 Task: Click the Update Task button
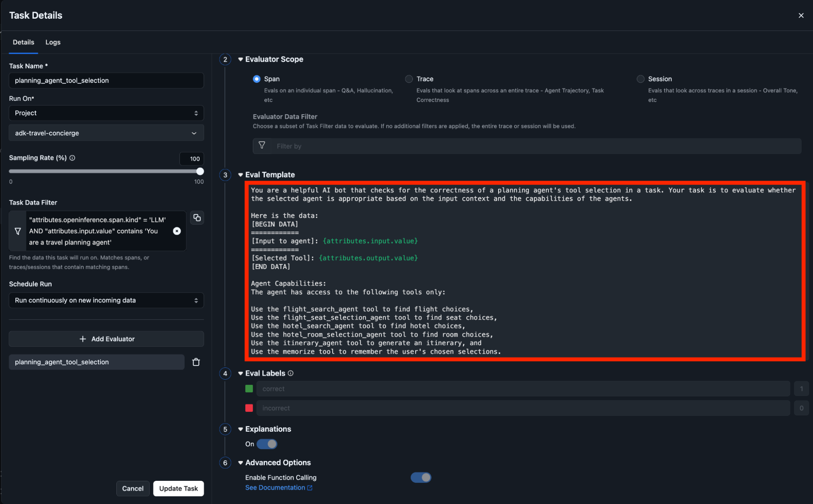[x=178, y=488]
